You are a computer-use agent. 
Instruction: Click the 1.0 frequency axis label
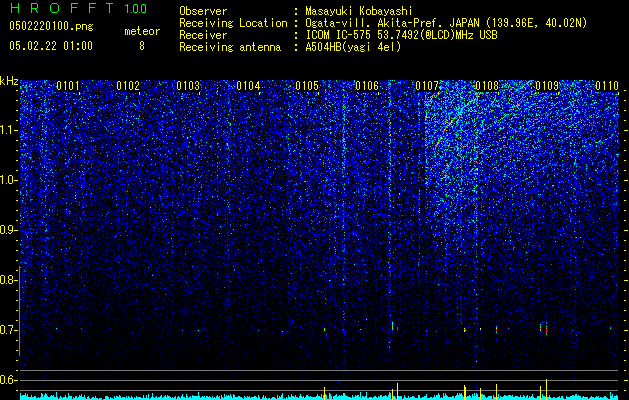8,180
